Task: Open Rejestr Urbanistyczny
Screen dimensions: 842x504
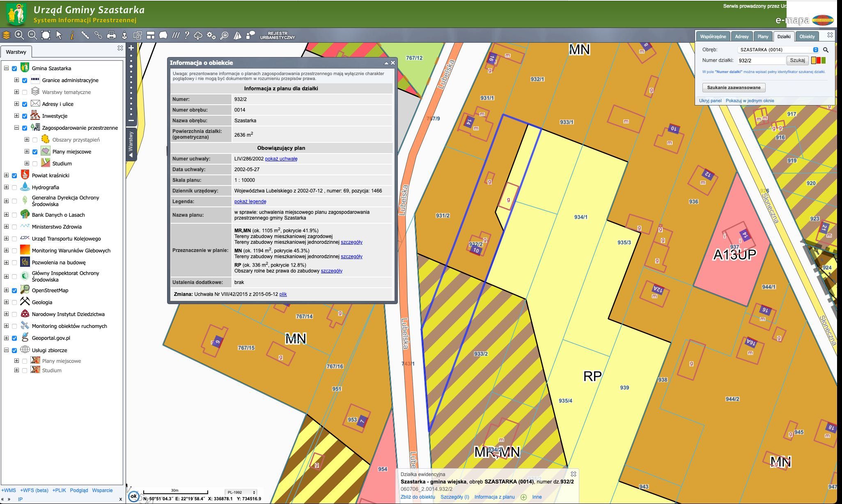Action: pyautogui.click(x=278, y=35)
